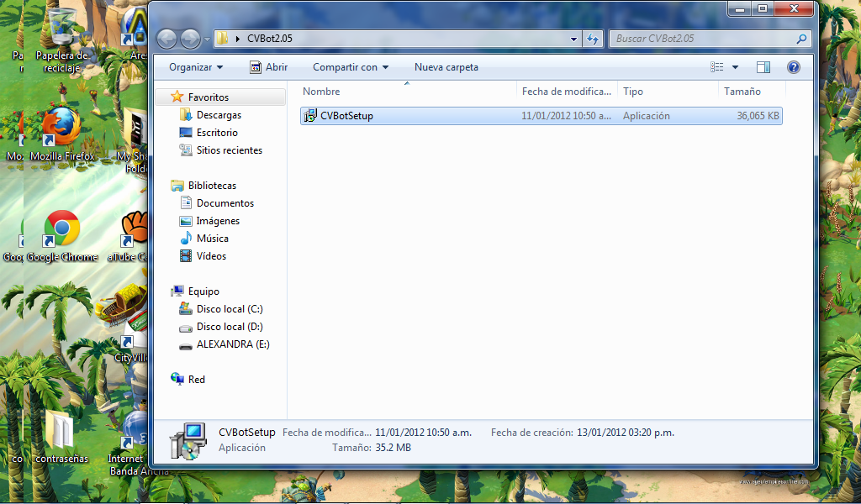Expand the Organizar menu
861x504 pixels.
click(x=195, y=66)
